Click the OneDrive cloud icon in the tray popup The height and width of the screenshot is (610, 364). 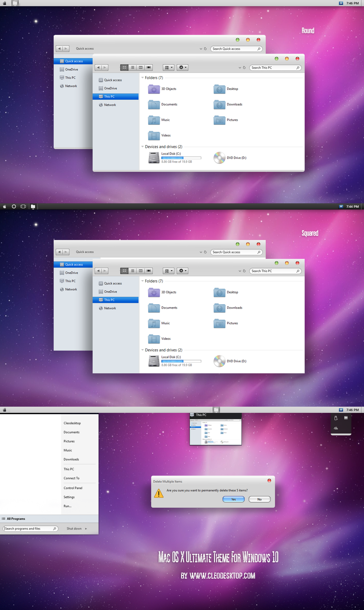click(336, 428)
